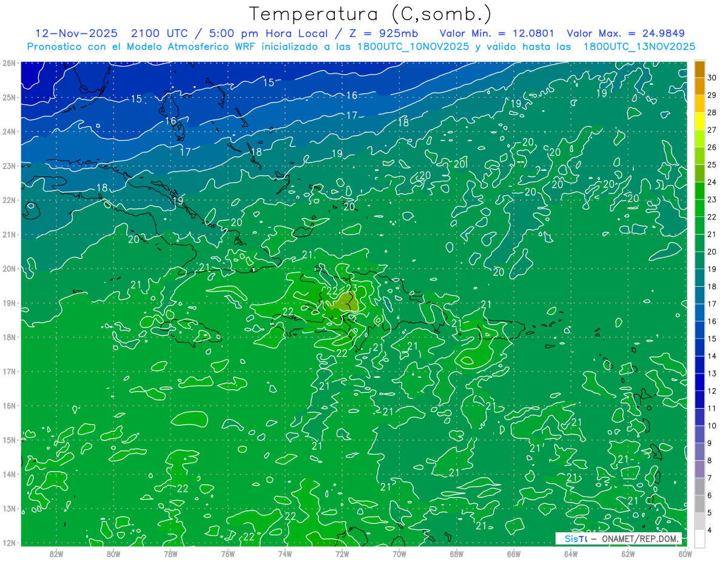Click color scale label '28'
The width and height of the screenshot is (728, 562).
[712, 113]
